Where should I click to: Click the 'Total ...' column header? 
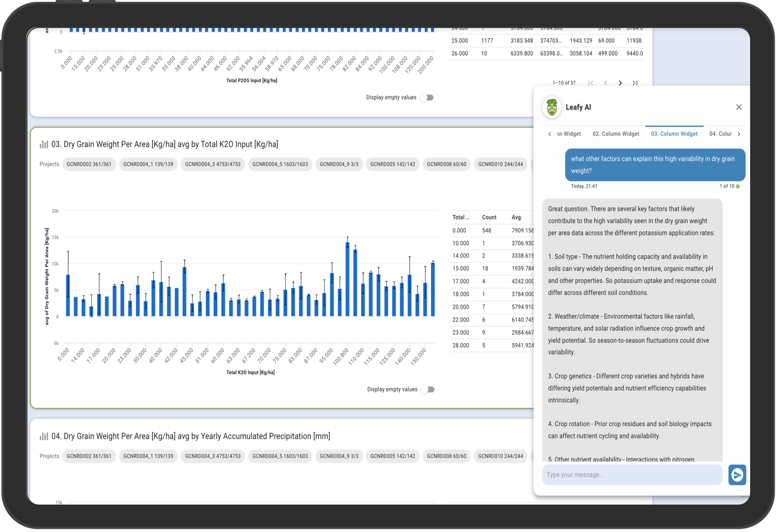[x=461, y=218]
